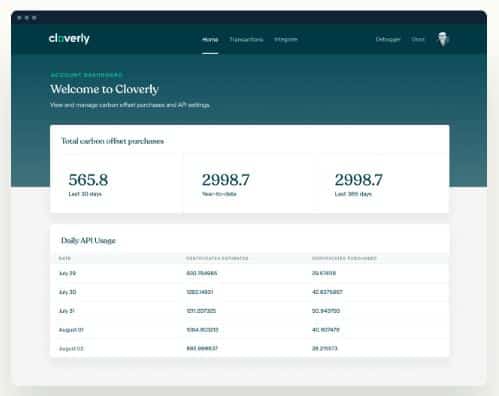Select the Home tab

(x=210, y=40)
